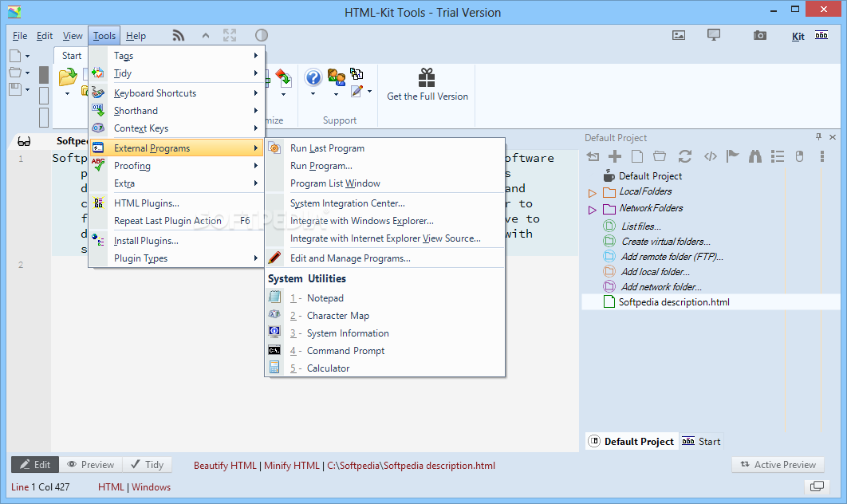Click the RSS feed icon in menu bar
The height and width of the screenshot is (504, 847).
179,36
